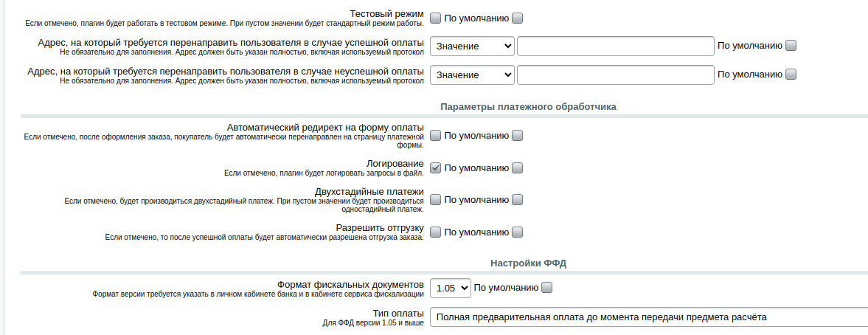Open Значение dropdown for successful payment address
The width and height of the screenshot is (868, 335).
point(472,46)
